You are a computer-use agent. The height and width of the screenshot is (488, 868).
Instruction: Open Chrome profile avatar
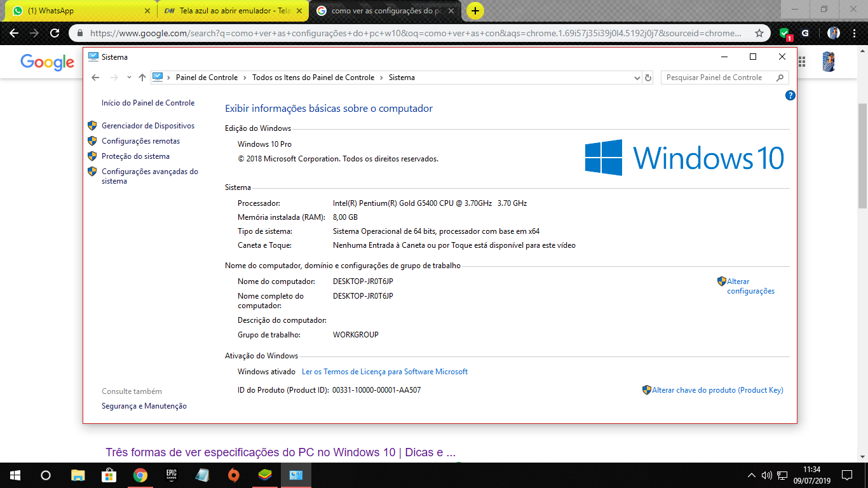834,33
